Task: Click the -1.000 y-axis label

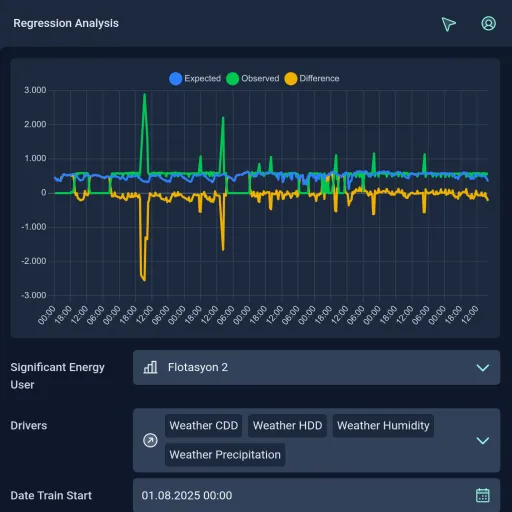Action: click(34, 227)
